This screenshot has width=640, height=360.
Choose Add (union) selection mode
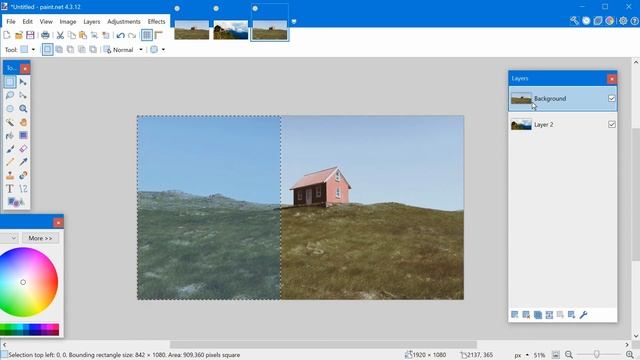[x=59, y=50]
